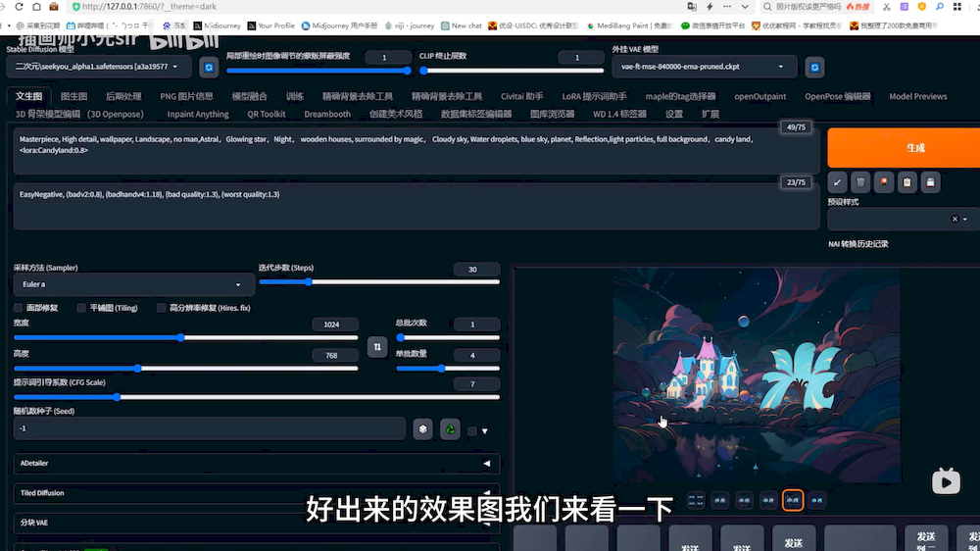980x551 pixels.
Task: Open the external VAE model dropdown
Action: [705, 67]
